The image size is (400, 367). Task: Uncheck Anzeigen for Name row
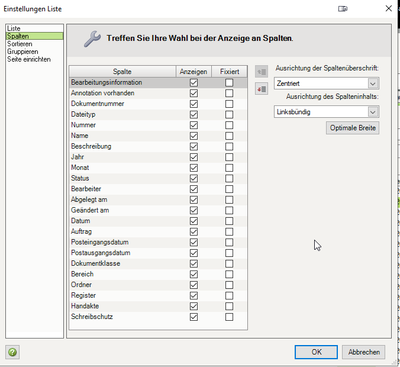pyautogui.click(x=194, y=136)
